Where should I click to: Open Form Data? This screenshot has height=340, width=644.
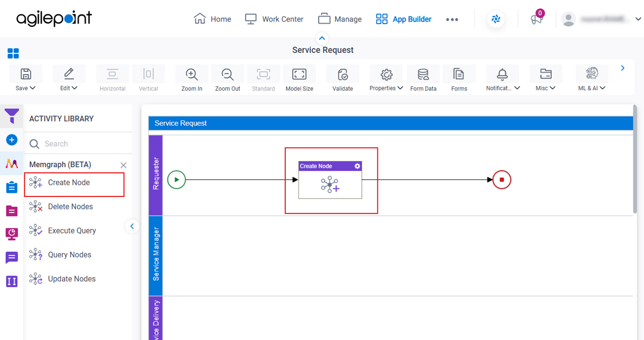pyautogui.click(x=423, y=79)
